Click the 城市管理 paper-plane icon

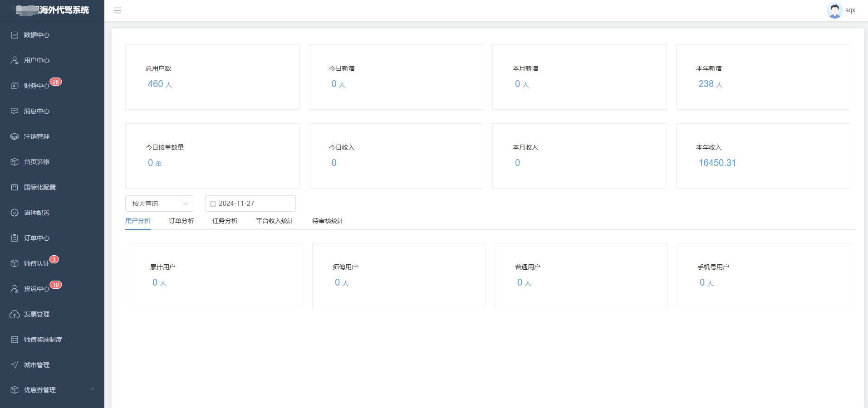(15, 364)
